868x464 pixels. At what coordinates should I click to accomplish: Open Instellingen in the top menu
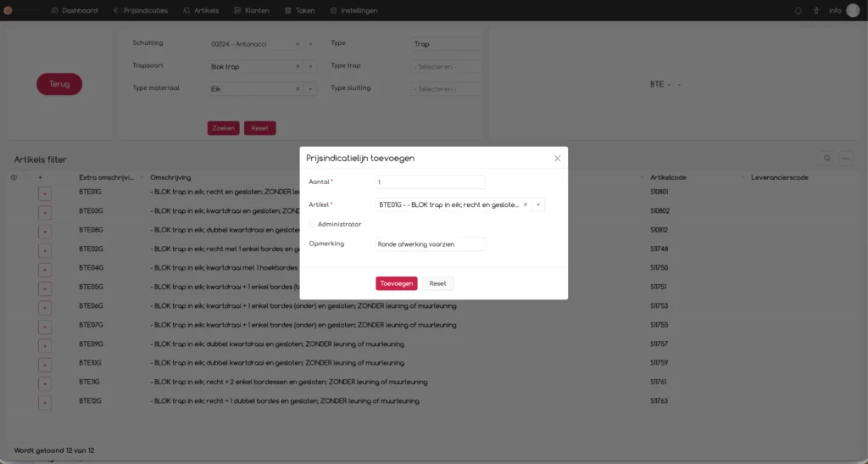(x=353, y=10)
